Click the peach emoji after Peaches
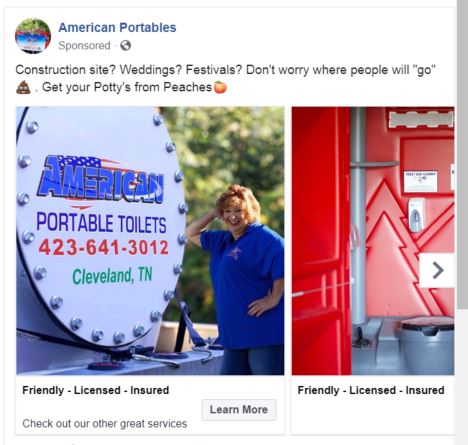The width and height of the screenshot is (468, 445). [x=220, y=87]
